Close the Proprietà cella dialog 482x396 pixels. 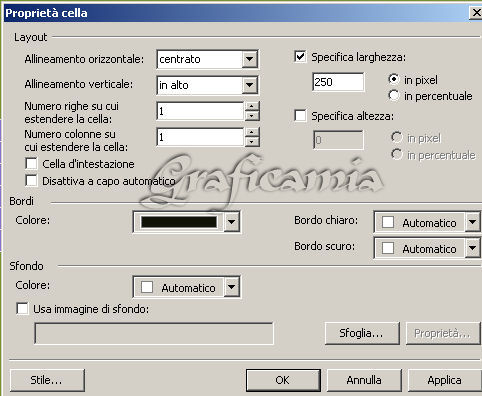point(476,13)
